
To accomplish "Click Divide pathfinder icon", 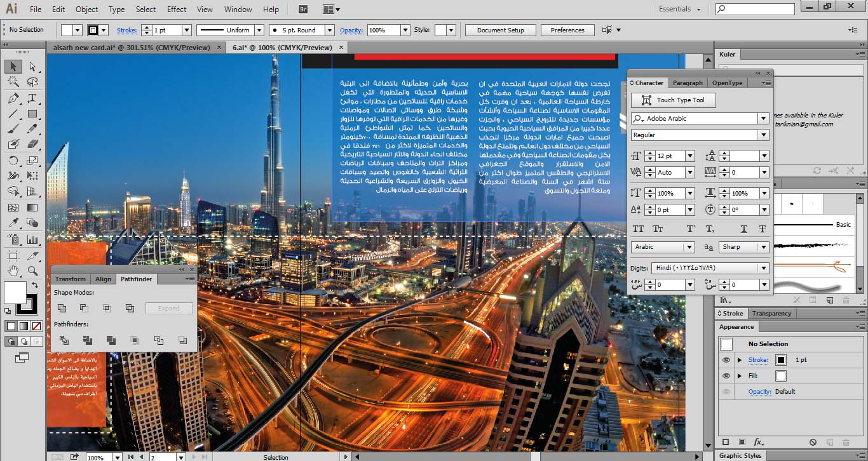I will click(x=64, y=340).
